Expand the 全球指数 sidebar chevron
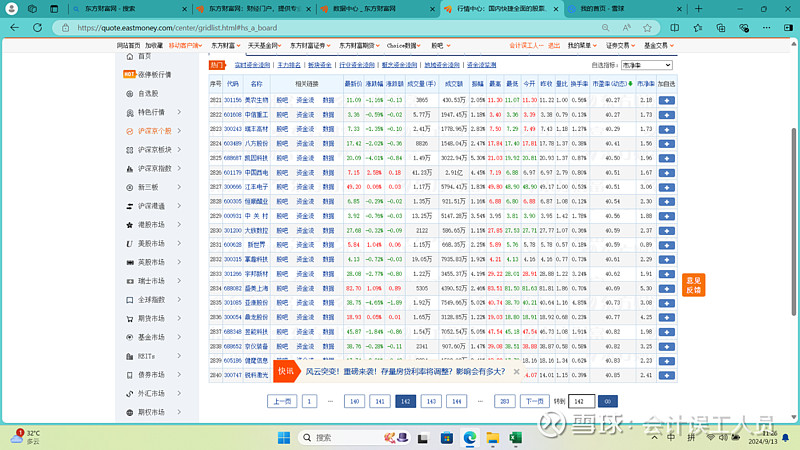 [x=179, y=300]
